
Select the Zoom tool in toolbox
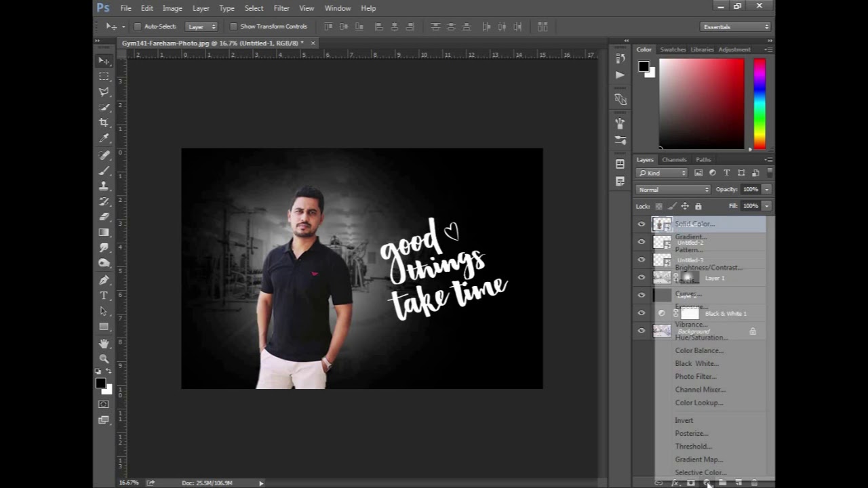pyautogui.click(x=104, y=359)
